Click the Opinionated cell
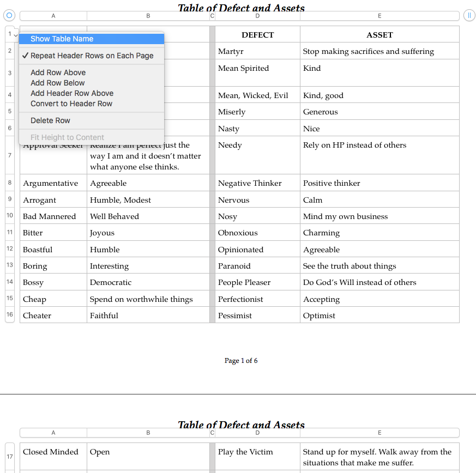 click(x=257, y=249)
